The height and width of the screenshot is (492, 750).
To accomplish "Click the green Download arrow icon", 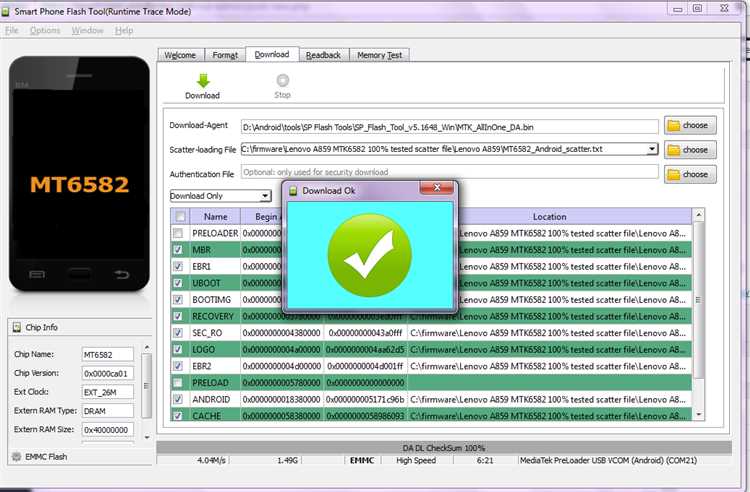I will pyautogui.click(x=202, y=81).
